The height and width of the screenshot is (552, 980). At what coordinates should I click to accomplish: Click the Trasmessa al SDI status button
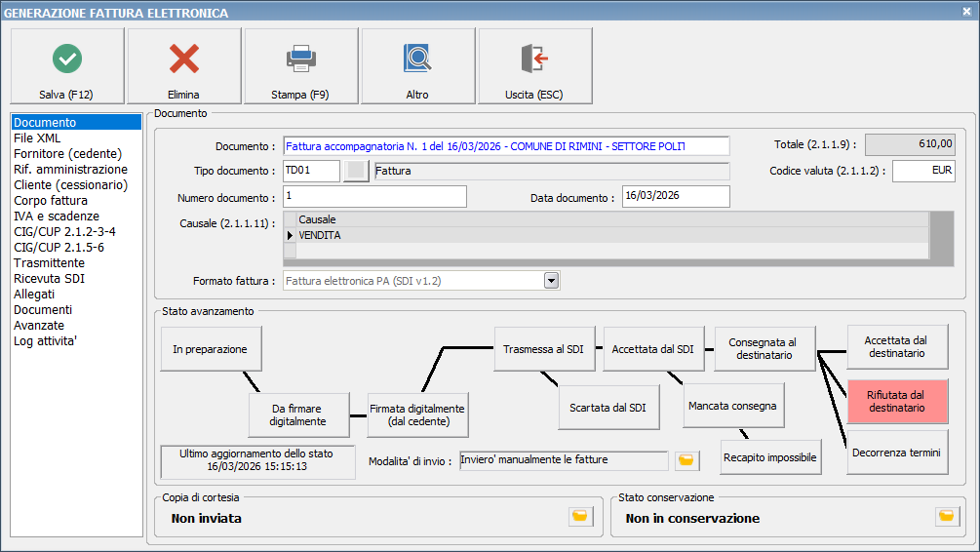pyautogui.click(x=544, y=349)
